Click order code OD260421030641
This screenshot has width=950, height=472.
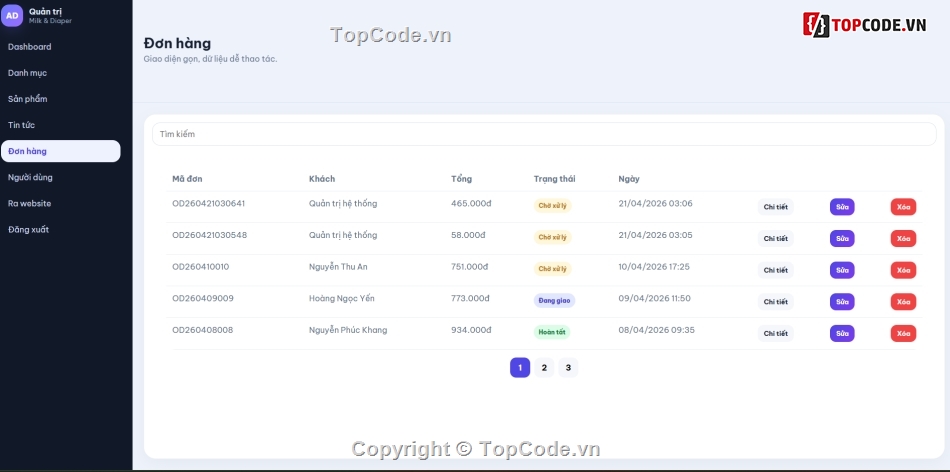coord(208,204)
